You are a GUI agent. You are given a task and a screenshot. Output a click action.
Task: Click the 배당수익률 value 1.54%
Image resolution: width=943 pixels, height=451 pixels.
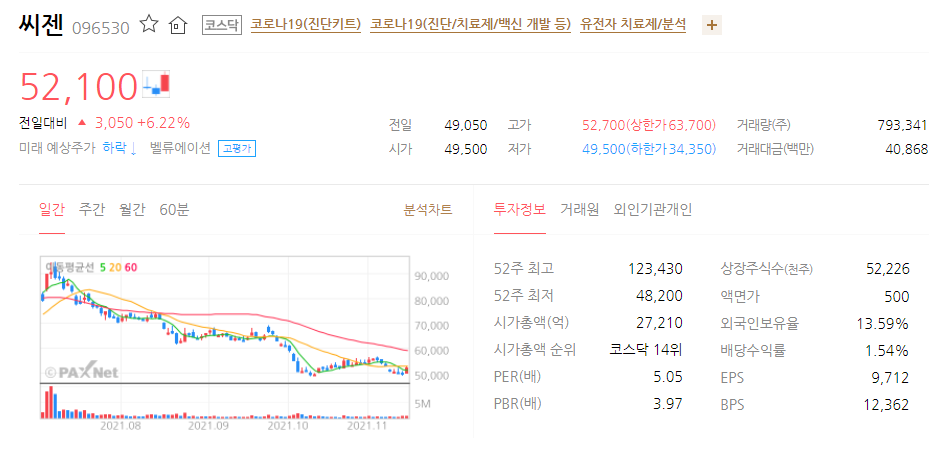(x=886, y=351)
